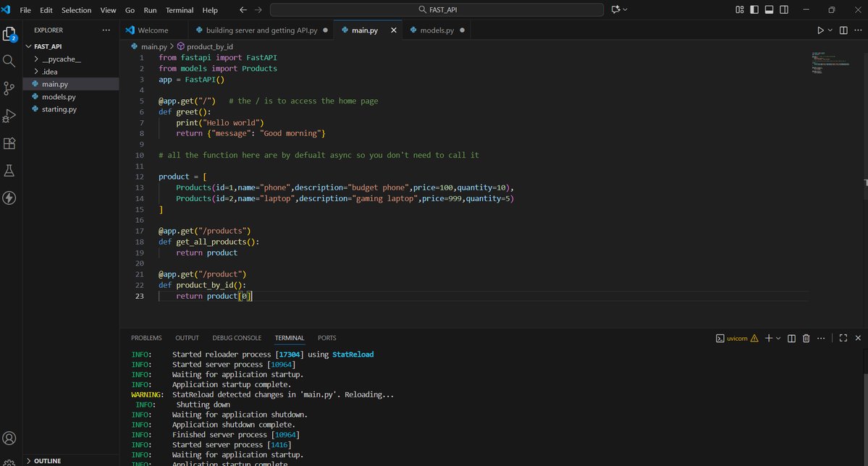The image size is (868, 466).
Task: Click the StatReload text in terminal
Action: (353, 355)
